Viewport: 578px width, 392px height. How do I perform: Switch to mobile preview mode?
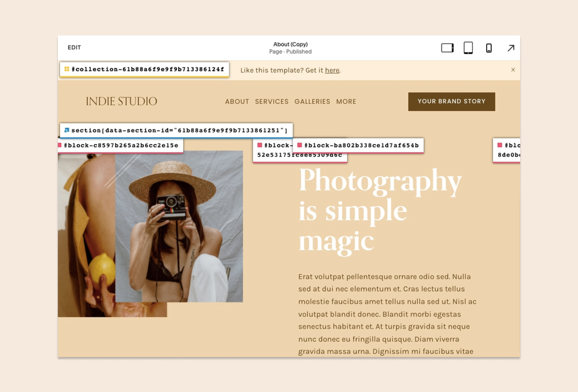488,48
